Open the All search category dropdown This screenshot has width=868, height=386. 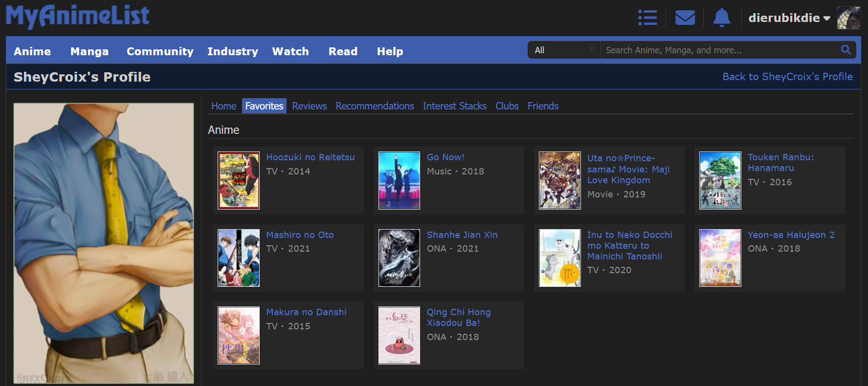(564, 50)
